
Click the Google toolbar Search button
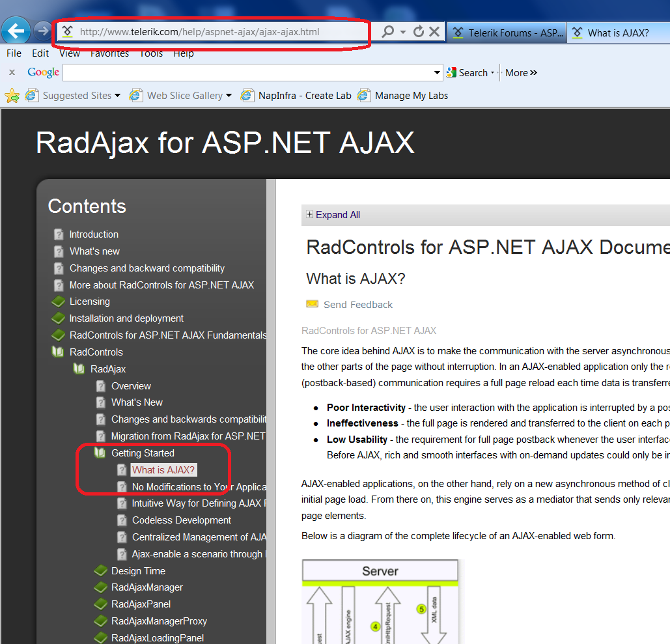468,73
